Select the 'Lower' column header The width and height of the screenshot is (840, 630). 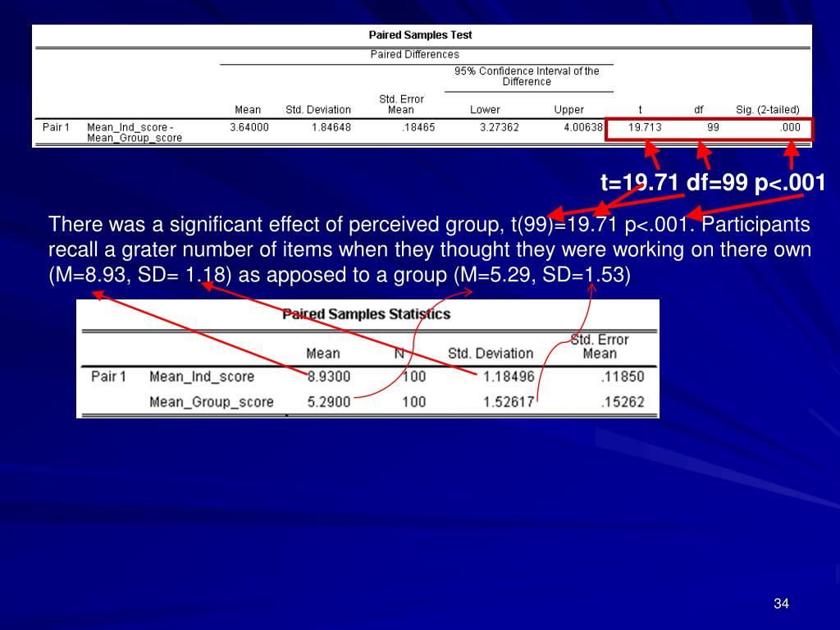click(x=485, y=110)
